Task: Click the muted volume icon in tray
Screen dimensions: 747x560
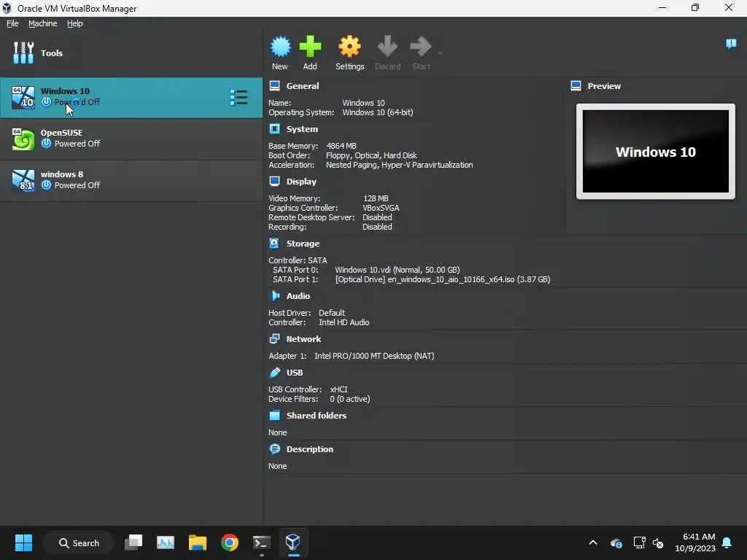Action: (658, 542)
